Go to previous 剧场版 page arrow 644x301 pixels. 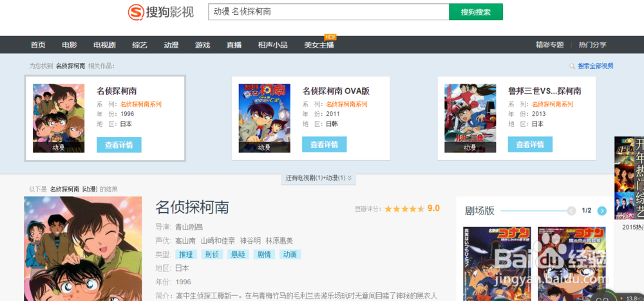pyautogui.click(x=571, y=211)
